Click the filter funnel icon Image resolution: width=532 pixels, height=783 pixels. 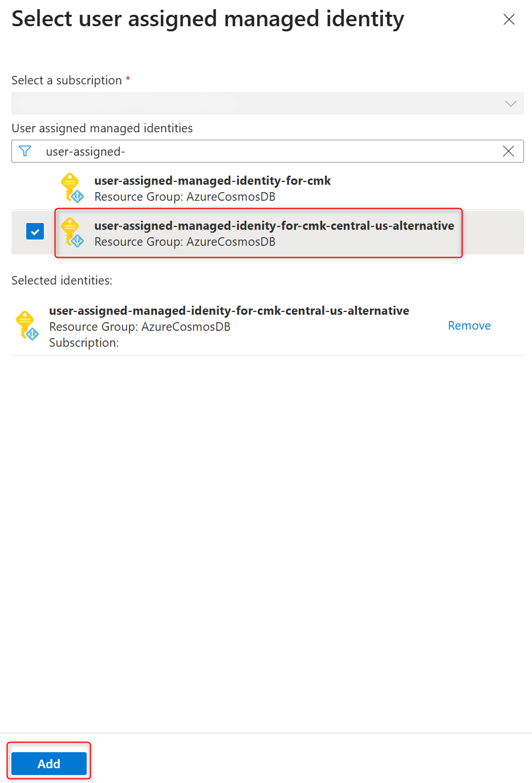25,151
